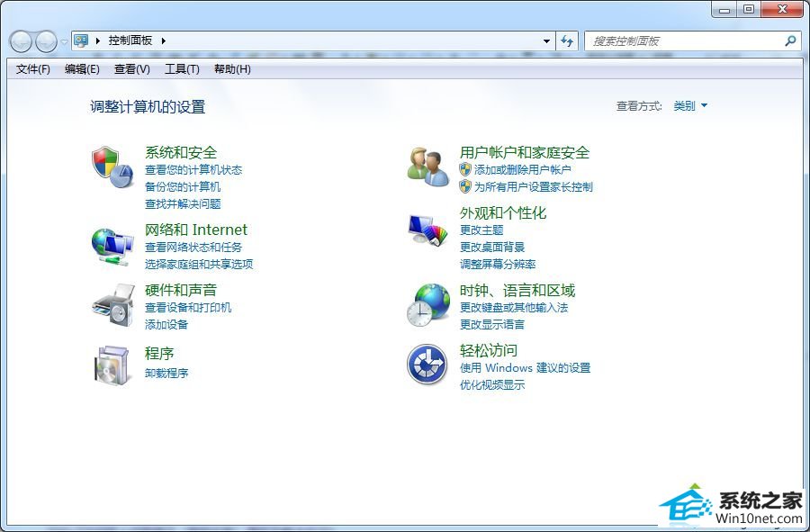
Task: Open the 外观和个性化 monitor icon
Action: click(427, 230)
